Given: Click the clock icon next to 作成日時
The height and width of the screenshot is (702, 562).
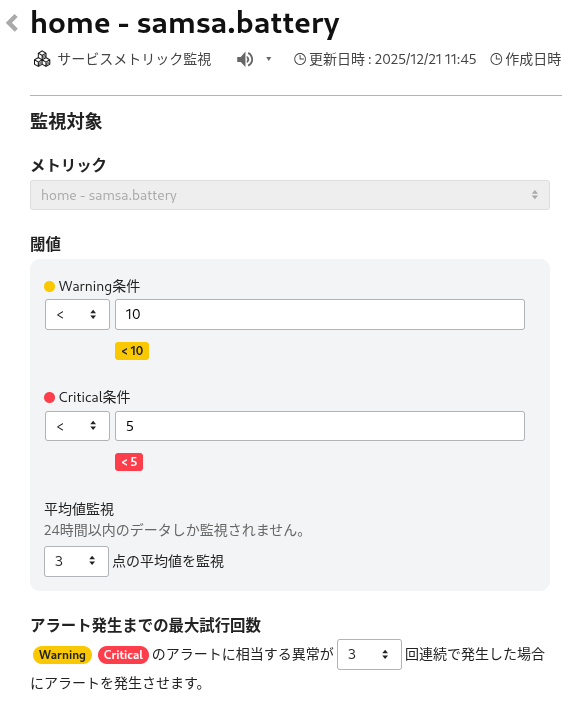Looking at the screenshot, I should click(496, 59).
